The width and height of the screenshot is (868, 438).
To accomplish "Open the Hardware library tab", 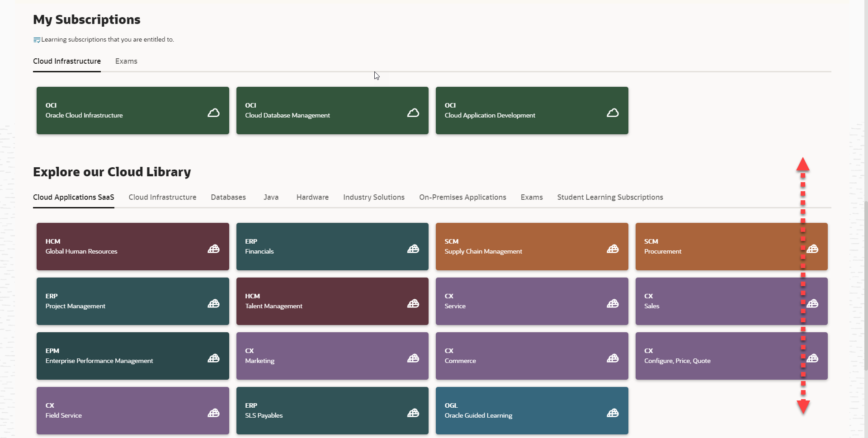I will tap(312, 197).
